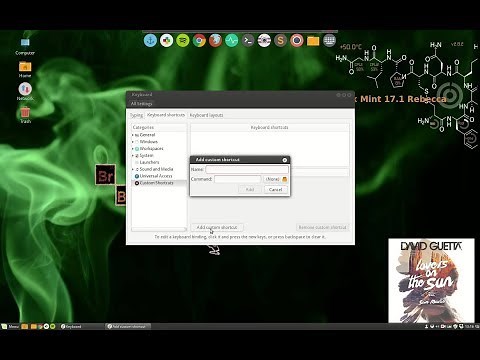
Task: Open the Menu button on the taskbar
Action: click(x=10, y=326)
